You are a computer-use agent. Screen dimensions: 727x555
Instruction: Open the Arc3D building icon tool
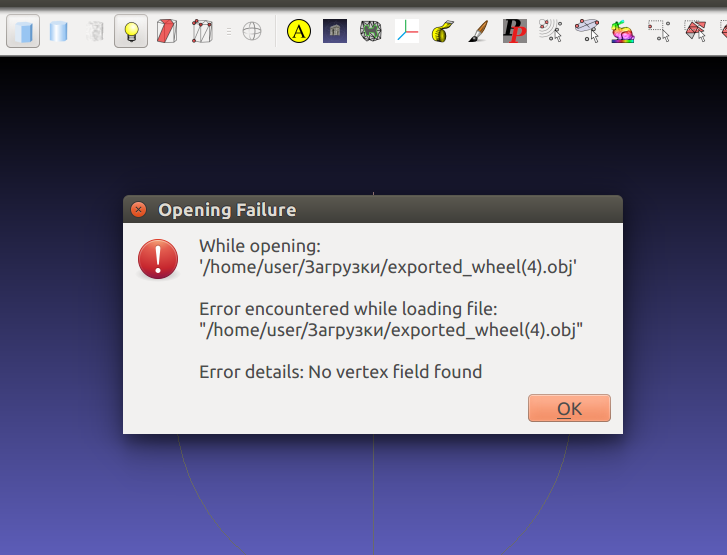pyautogui.click(x=335, y=32)
